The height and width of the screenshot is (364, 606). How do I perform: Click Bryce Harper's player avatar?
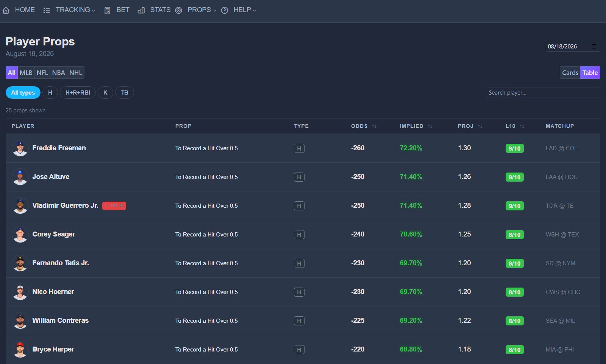pyautogui.click(x=20, y=350)
